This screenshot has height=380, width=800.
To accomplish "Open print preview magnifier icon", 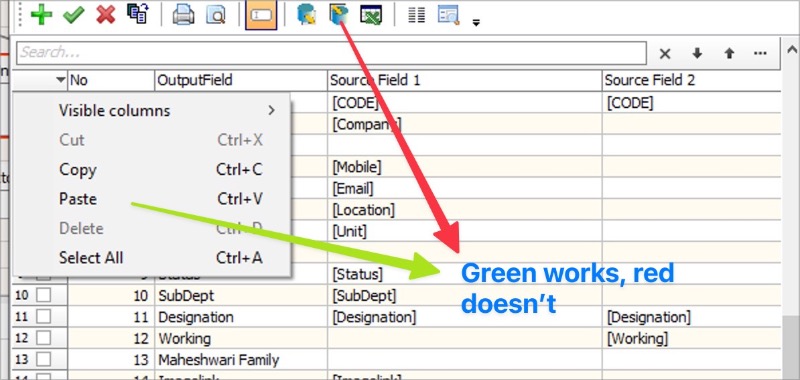I will [x=216, y=15].
